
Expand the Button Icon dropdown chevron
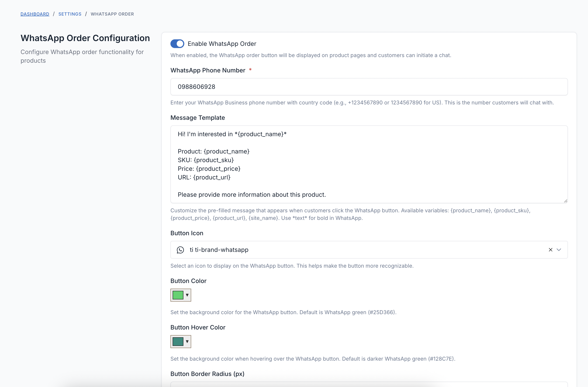coord(559,250)
